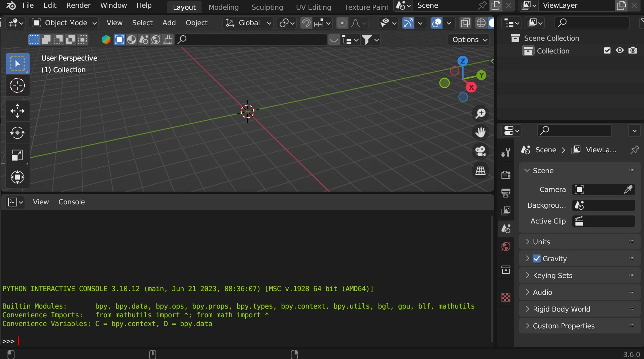The image size is (644, 359).
Task: Enable proportional editing
Action: click(343, 23)
